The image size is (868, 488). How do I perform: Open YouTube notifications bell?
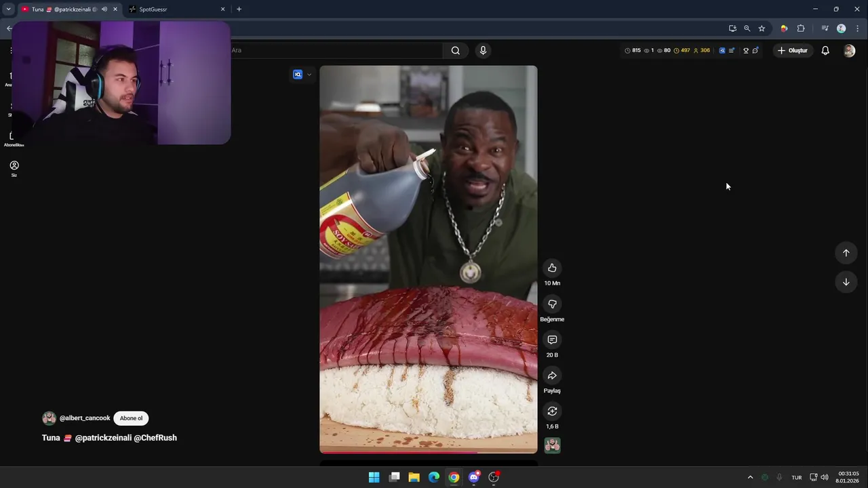click(x=825, y=50)
